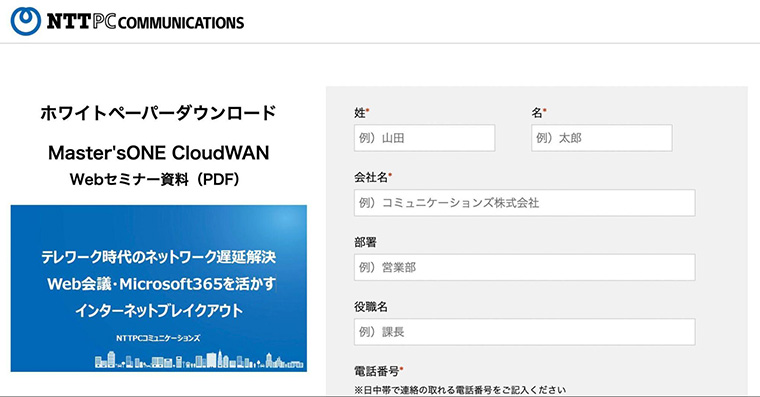760x397 pixels.
Task: Click the 役職名 label text
Action: (371, 306)
